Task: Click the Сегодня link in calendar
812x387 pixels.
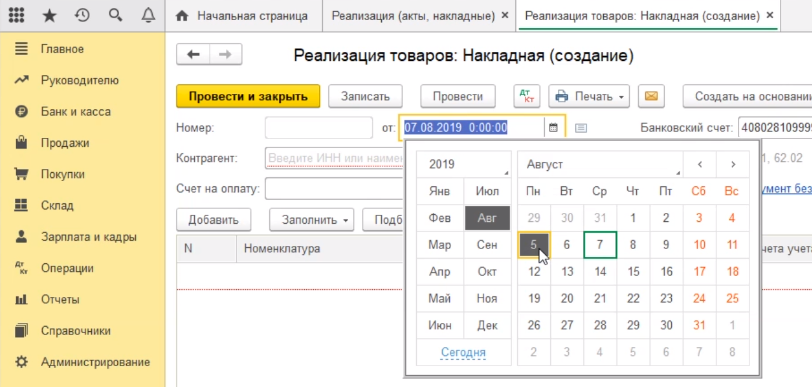Action: pos(463,352)
